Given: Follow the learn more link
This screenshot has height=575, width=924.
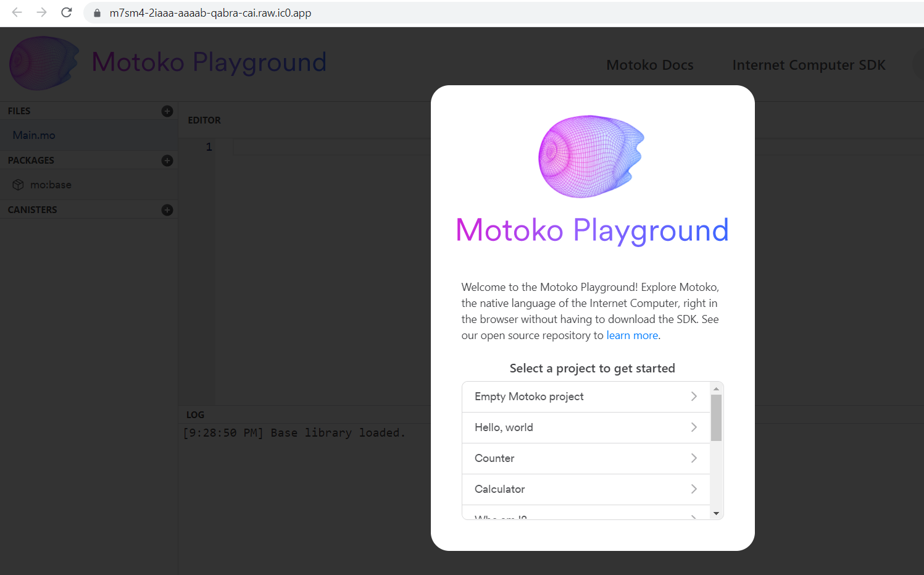Looking at the screenshot, I should click(632, 335).
